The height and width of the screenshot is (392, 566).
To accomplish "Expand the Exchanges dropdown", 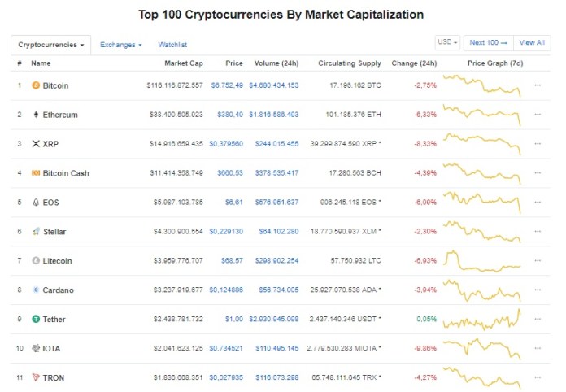I will point(121,45).
